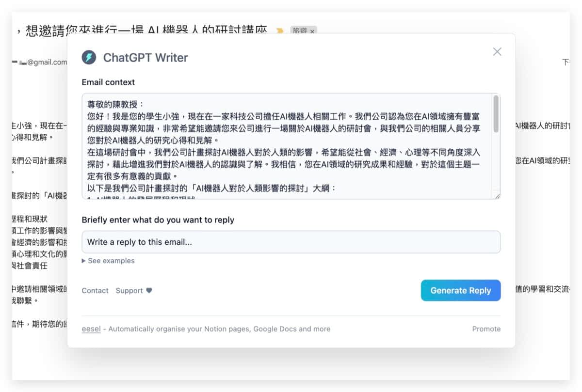
Task: Close the ChatGPT Writer dialog
Action: pos(497,52)
